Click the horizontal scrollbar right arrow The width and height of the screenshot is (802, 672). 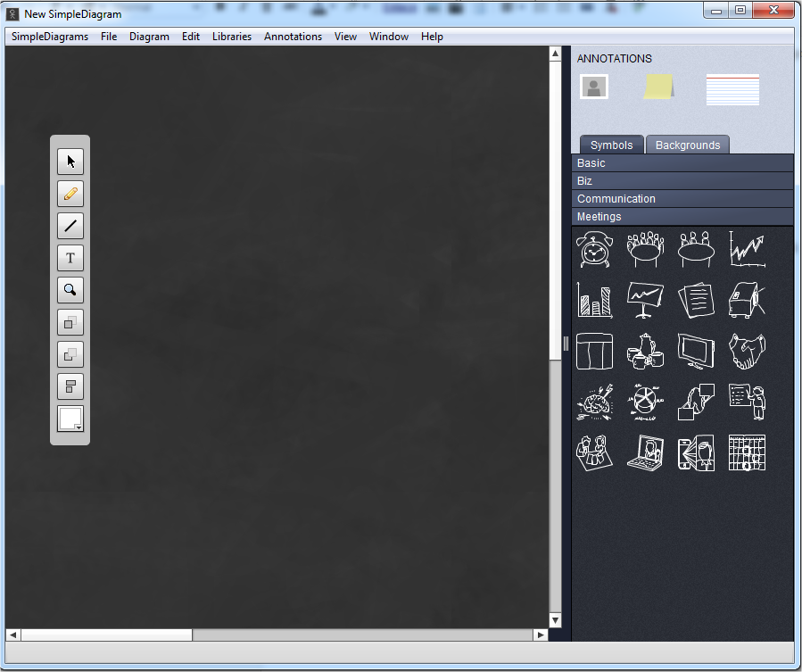540,635
